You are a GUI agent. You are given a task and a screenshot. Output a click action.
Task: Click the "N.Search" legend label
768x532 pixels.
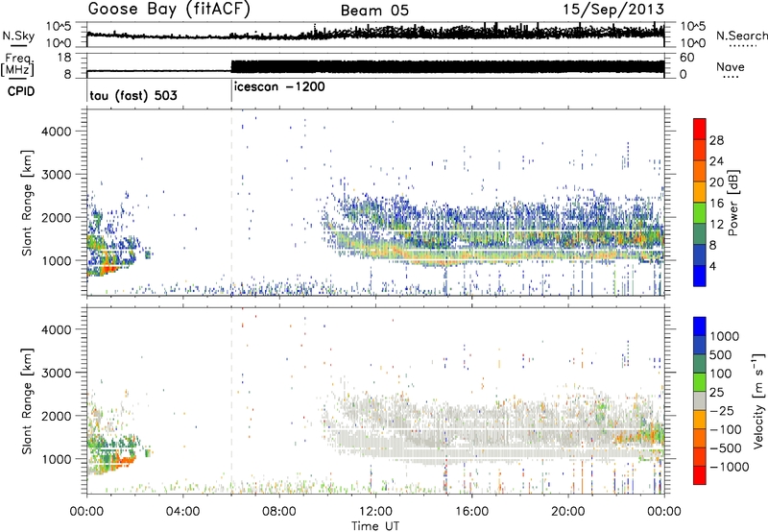[741, 36]
